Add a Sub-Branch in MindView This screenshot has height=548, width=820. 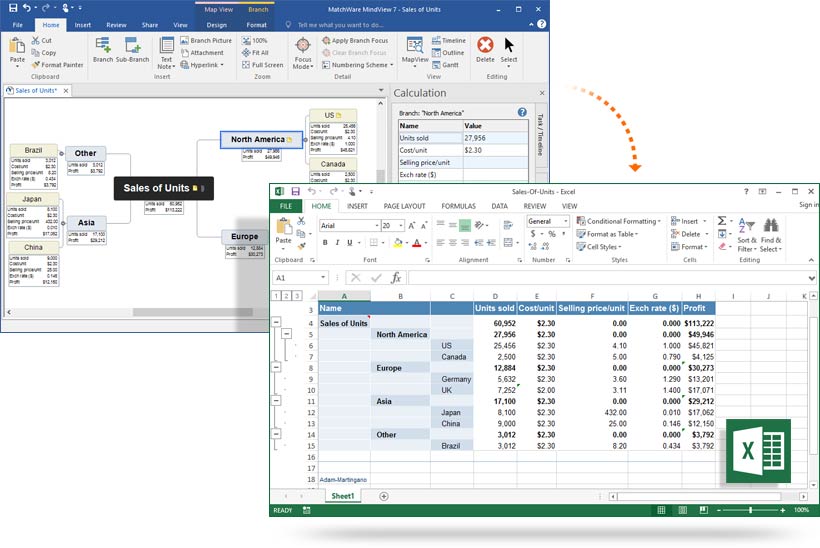click(132, 50)
